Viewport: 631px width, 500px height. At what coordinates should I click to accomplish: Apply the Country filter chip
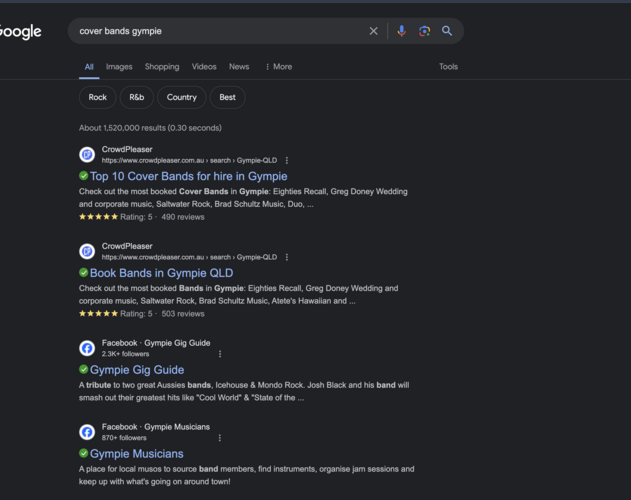pyautogui.click(x=182, y=97)
